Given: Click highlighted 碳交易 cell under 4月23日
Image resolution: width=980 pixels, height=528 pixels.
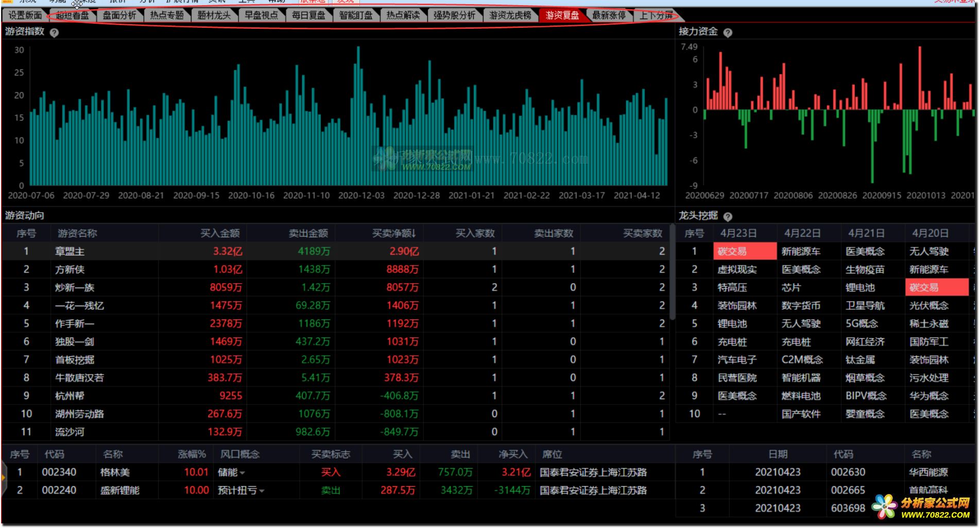Looking at the screenshot, I should (745, 252).
